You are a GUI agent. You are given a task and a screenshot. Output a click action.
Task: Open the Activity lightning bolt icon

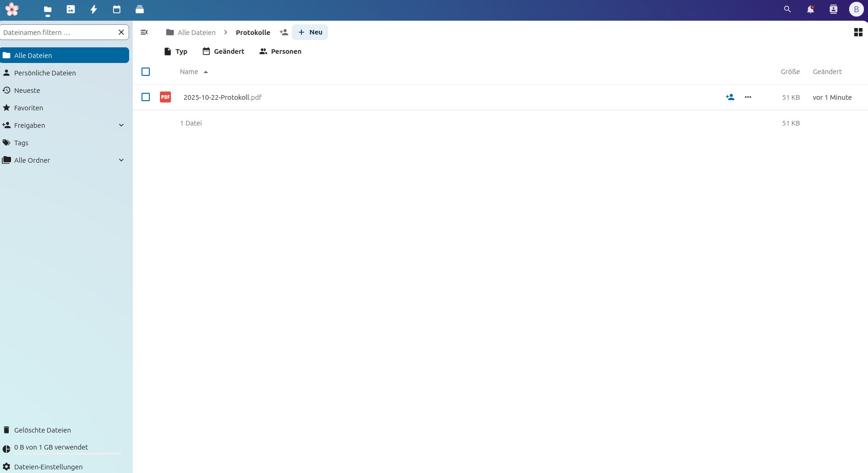pos(94,9)
